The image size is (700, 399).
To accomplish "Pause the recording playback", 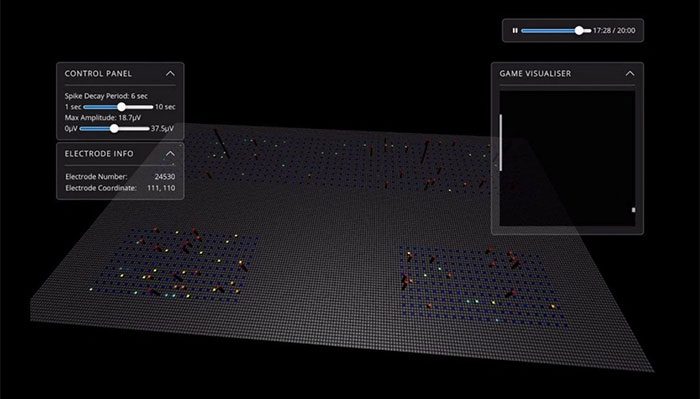I will (x=515, y=30).
